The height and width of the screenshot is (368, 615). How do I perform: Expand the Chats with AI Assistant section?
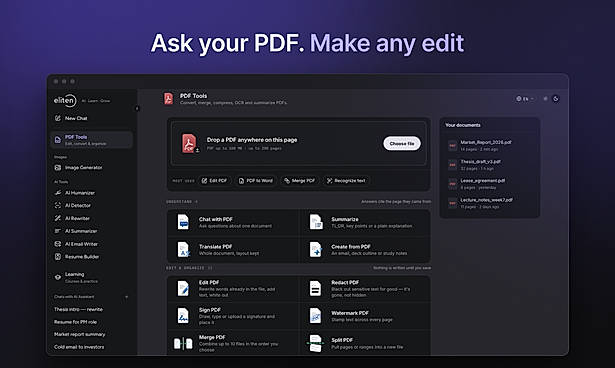(126, 297)
